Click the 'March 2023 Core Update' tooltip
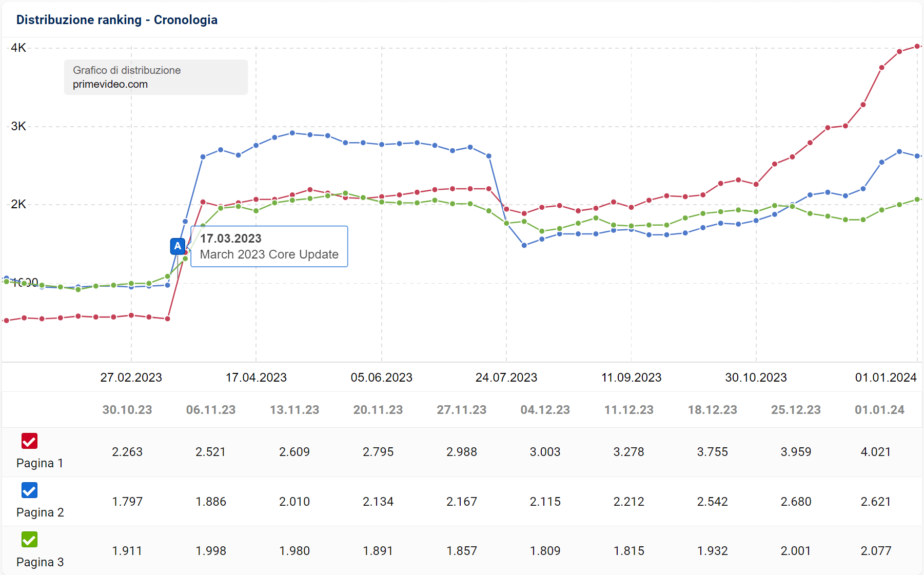The height and width of the screenshot is (575, 924). 269,246
